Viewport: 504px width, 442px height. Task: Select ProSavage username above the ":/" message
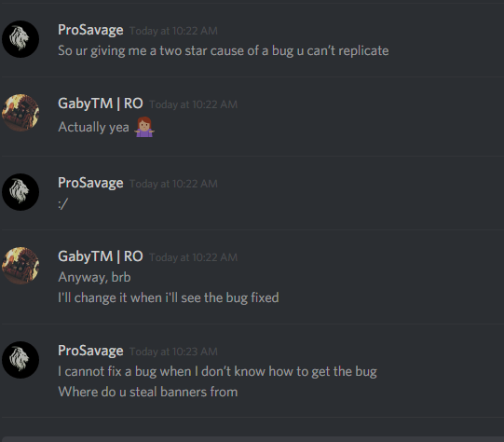click(90, 183)
